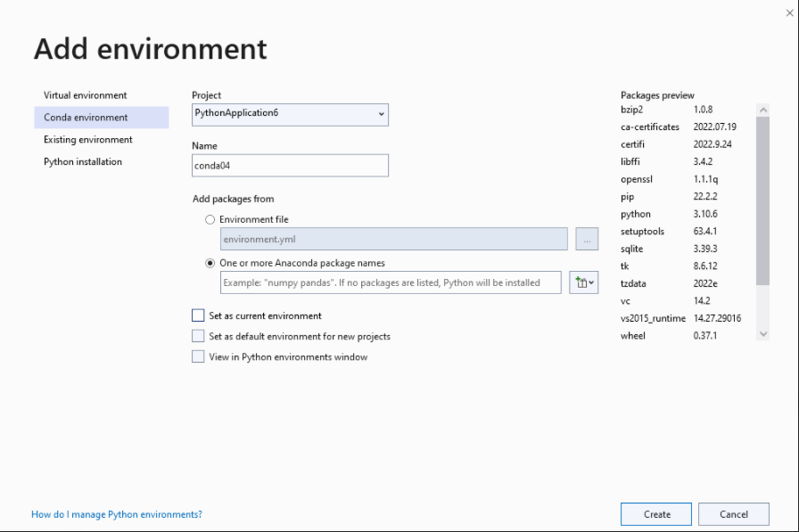Choose One or more Anaconda package names
799x532 pixels.
210,262
